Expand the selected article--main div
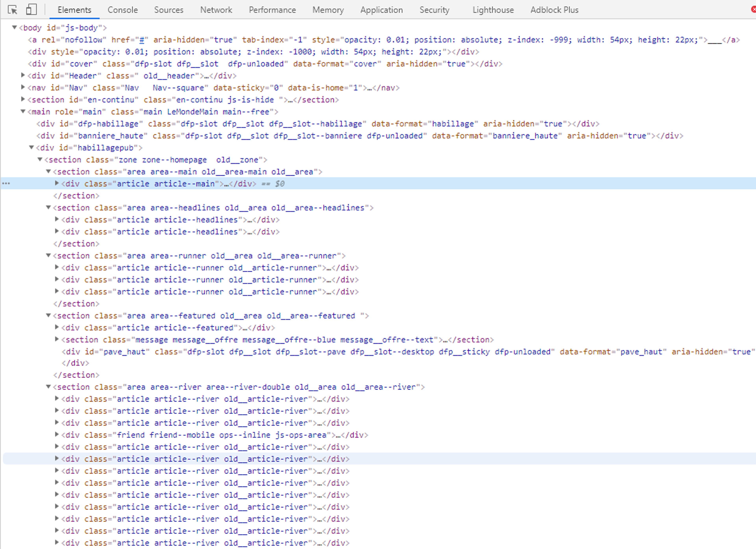Screen dimensions: 756x549 tap(57, 183)
